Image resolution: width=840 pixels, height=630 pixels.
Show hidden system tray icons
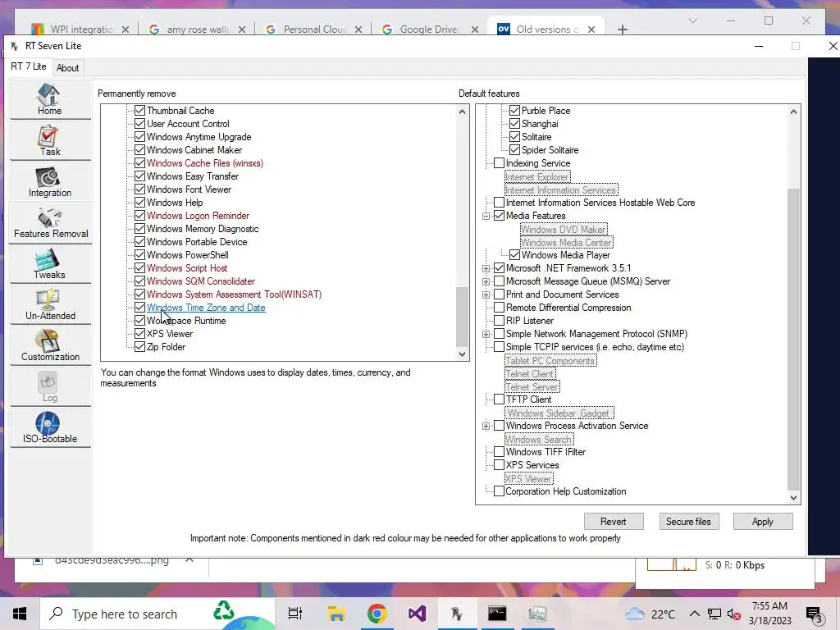tap(694, 614)
